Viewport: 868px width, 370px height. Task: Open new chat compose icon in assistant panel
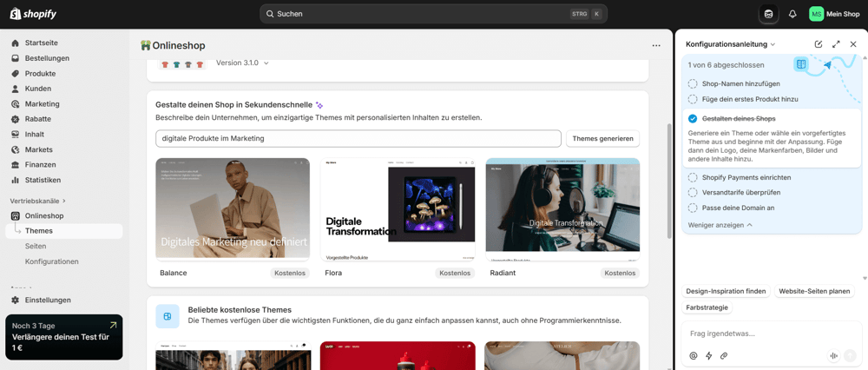(x=819, y=44)
